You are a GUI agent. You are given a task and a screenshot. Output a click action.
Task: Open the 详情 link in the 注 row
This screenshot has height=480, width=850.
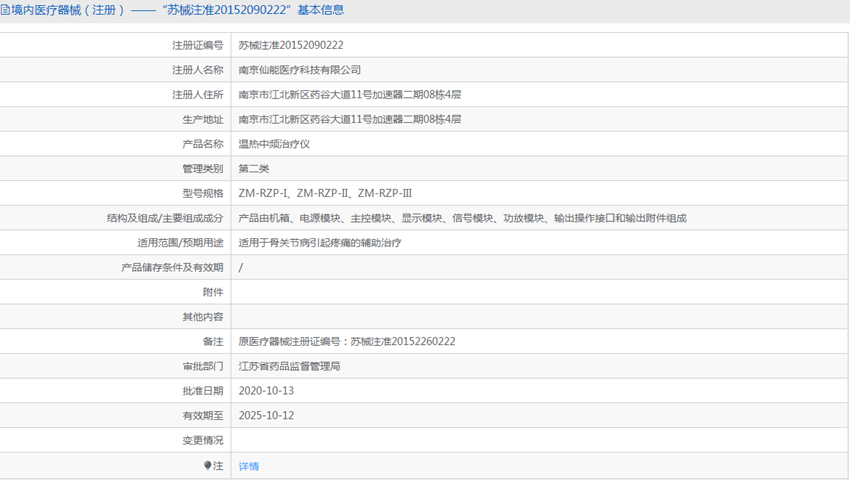(249, 466)
